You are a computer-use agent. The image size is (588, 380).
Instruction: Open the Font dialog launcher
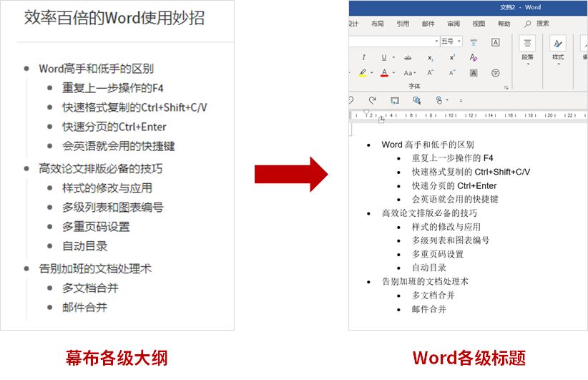[506, 87]
